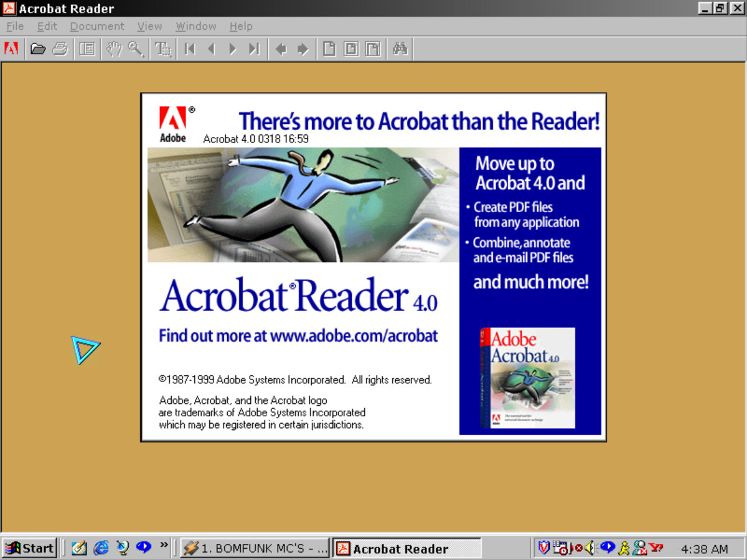The width and height of the screenshot is (747, 560).
Task: Click the Find binoculars icon
Action: click(x=400, y=49)
